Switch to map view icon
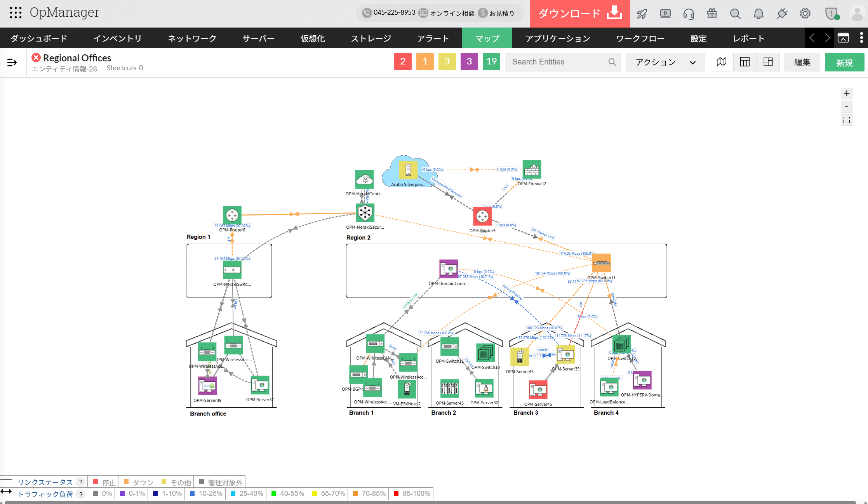 [722, 62]
